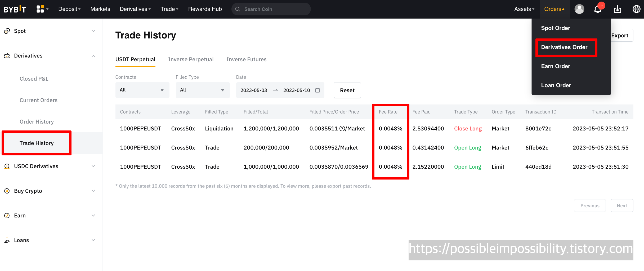644x271 pixels.
Task: Click transaction ID 6ffeb62c
Action: [537, 148]
